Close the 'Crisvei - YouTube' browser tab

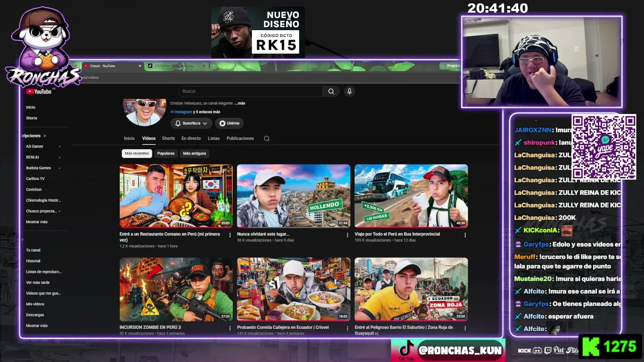140,66
